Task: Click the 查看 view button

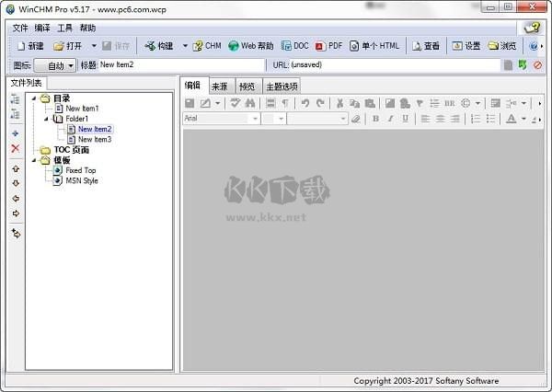Action: (426, 46)
